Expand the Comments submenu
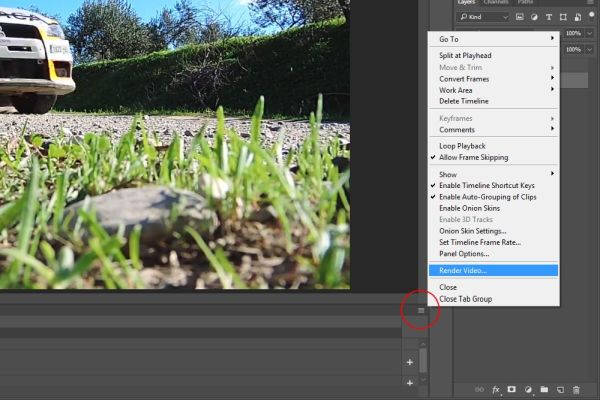Image resolution: width=600 pixels, height=400 pixels. tap(494, 130)
